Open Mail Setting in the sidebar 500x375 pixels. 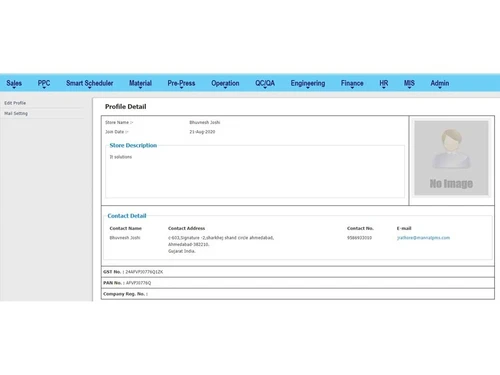(16, 113)
